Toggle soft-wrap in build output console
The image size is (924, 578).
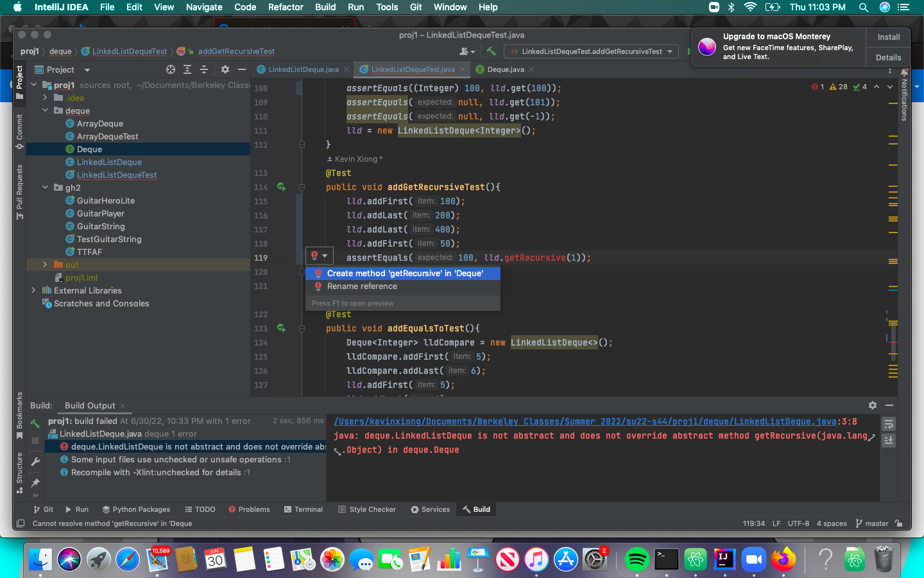point(889,425)
